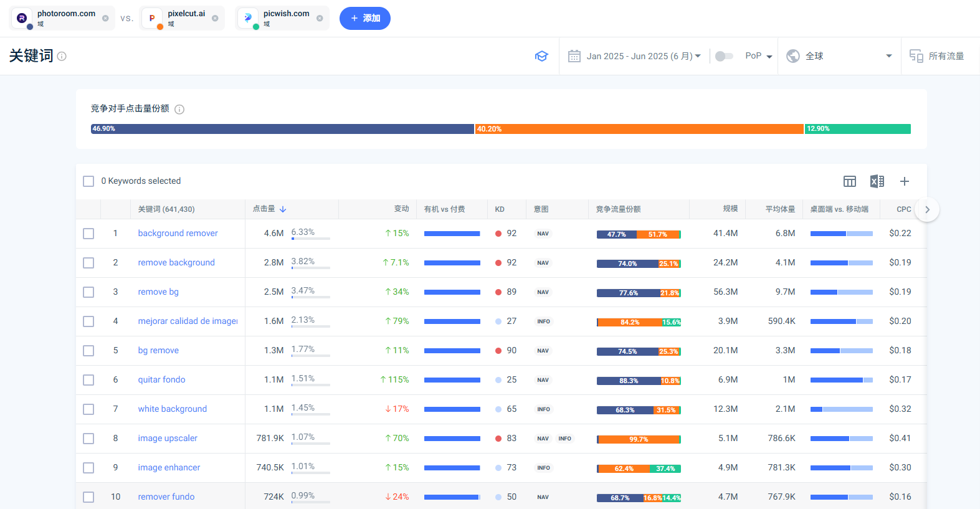Screen dimensions: 980x509
Task: Click info icon next to 关键词 title
Action: click(62, 56)
